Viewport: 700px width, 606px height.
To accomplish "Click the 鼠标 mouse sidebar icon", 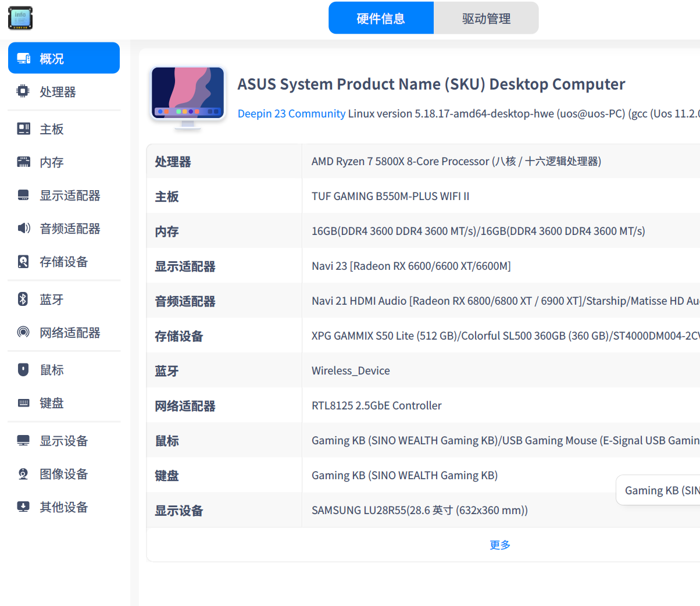I will (22, 369).
